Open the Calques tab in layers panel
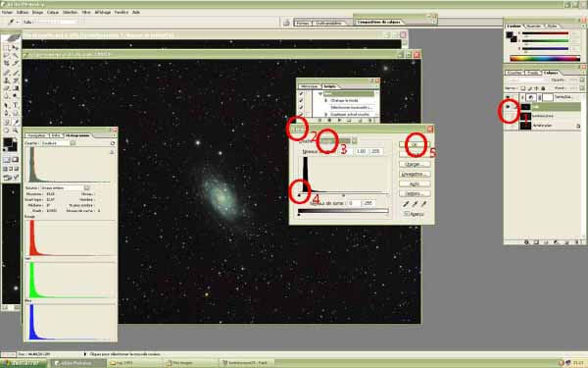Image resolution: width=588 pixels, height=368 pixels. [x=551, y=73]
